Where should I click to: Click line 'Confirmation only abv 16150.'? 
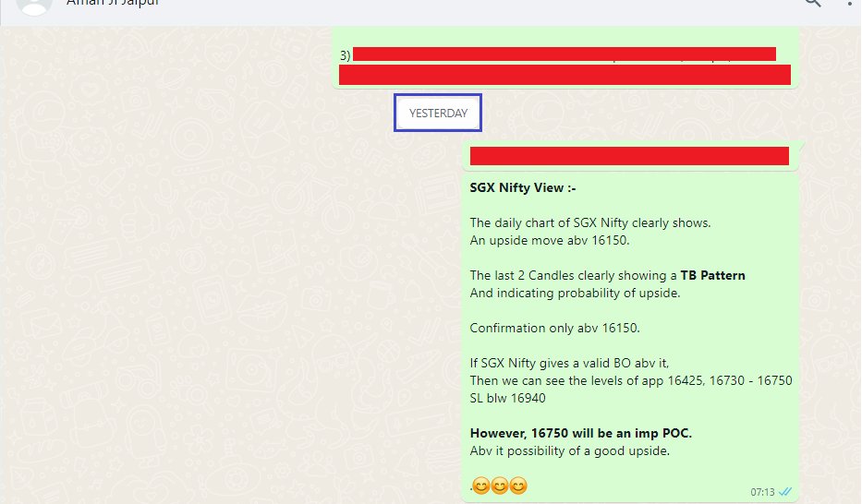(554, 329)
